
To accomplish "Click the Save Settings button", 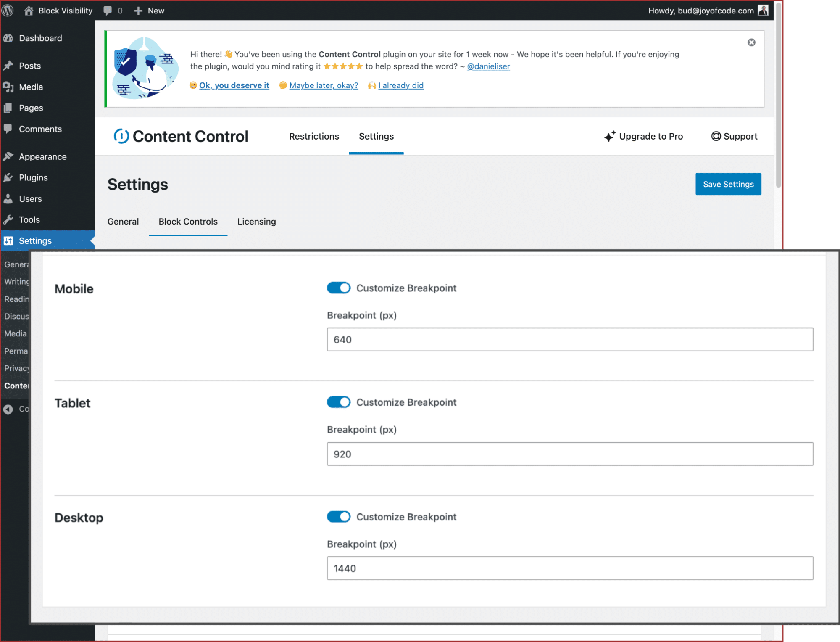I will (x=728, y=184).
